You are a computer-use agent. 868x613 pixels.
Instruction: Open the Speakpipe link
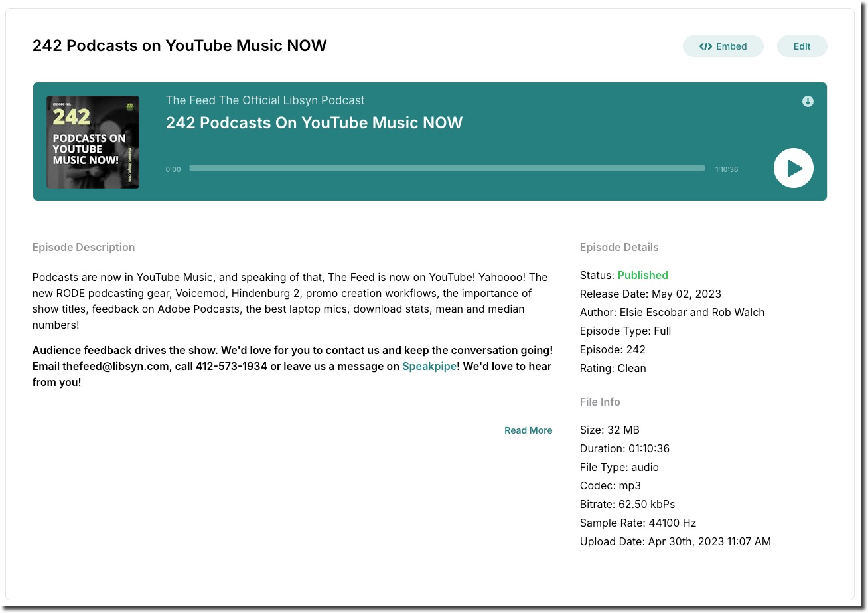pos(429,367)
